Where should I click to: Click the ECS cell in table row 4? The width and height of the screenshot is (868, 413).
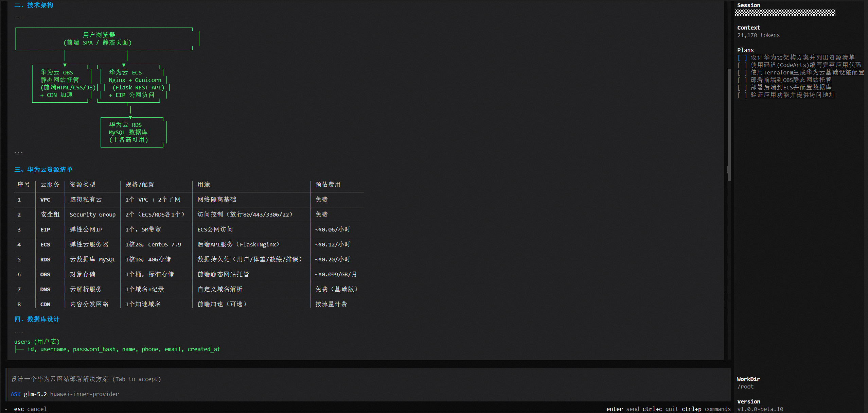[45, 244]
